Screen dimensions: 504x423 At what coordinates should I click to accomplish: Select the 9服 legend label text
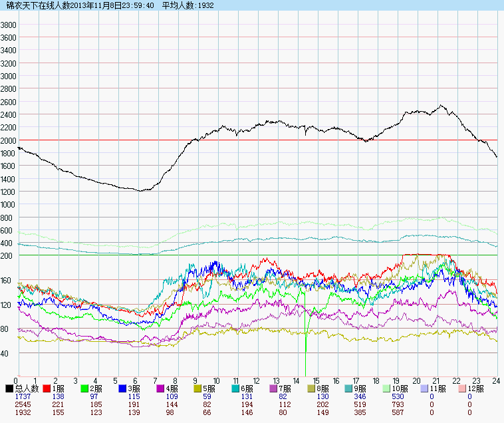click(x=360, y=388)
